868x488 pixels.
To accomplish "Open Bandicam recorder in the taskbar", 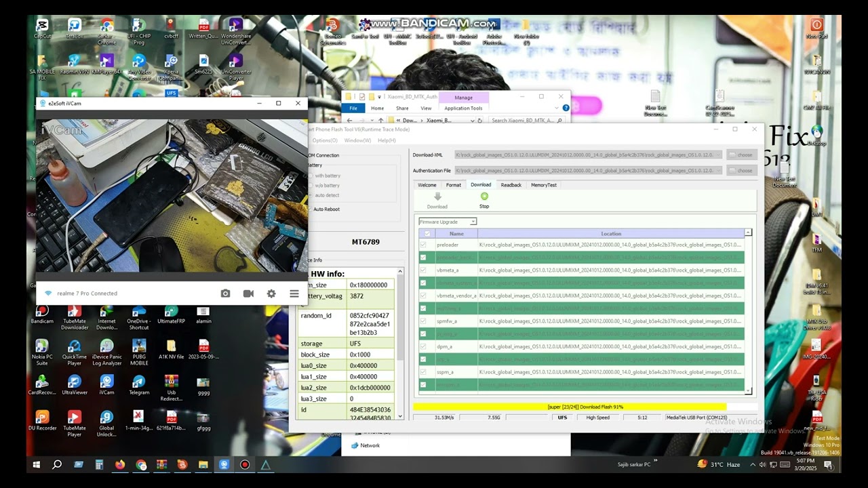I will tap(245, 465).
